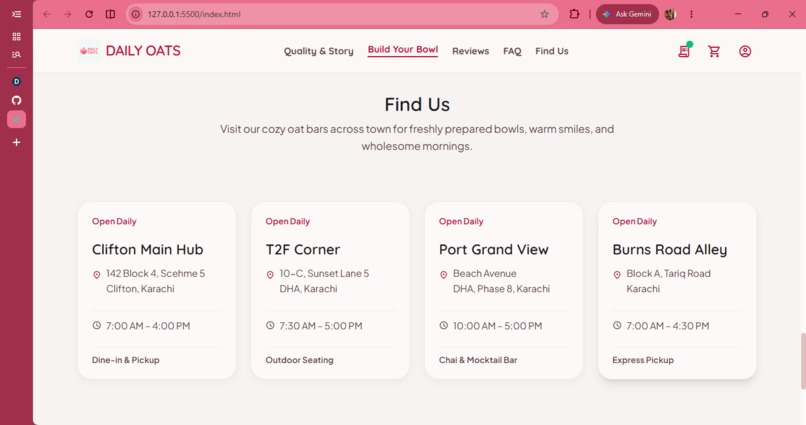
Task: Click 'Open Daily' on Burns Road Alley card
Action: 634,221
